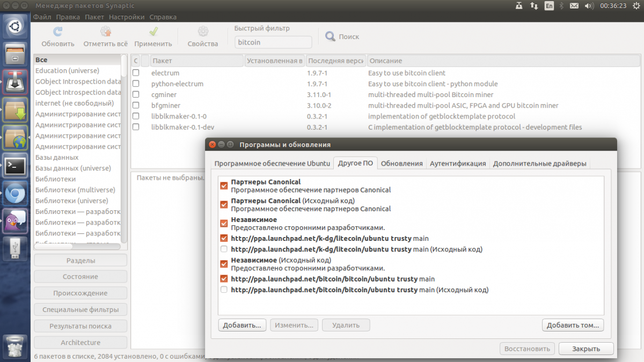Open the Пакет menu
Viewport: 644px width, 362px height.
94,17
